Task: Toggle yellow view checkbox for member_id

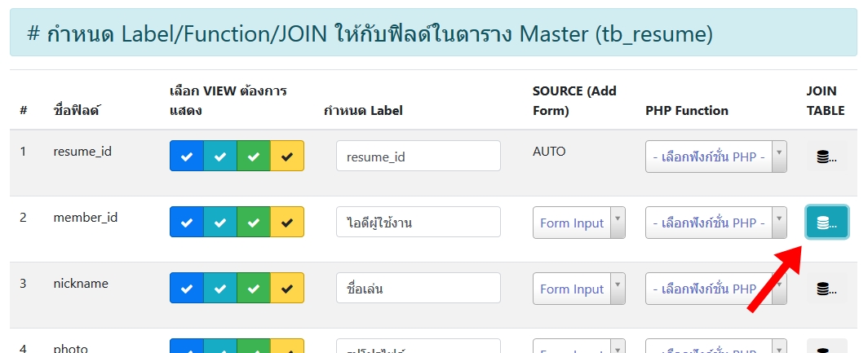Action: point(287,222)
